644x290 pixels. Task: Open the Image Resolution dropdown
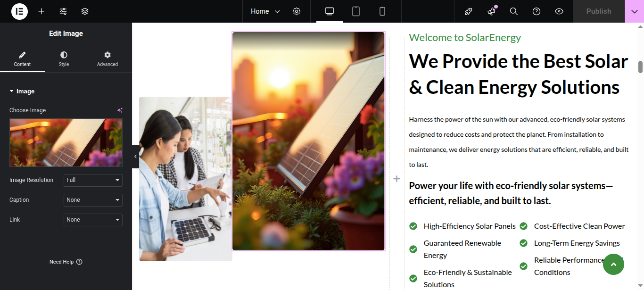pos(93,180)
